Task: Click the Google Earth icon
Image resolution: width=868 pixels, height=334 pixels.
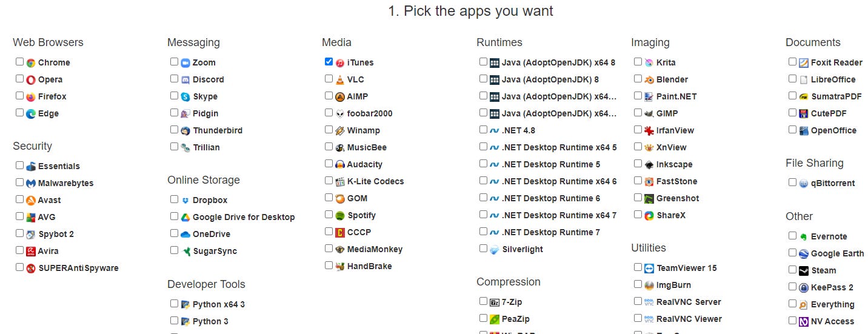Action: click(804, 253)
